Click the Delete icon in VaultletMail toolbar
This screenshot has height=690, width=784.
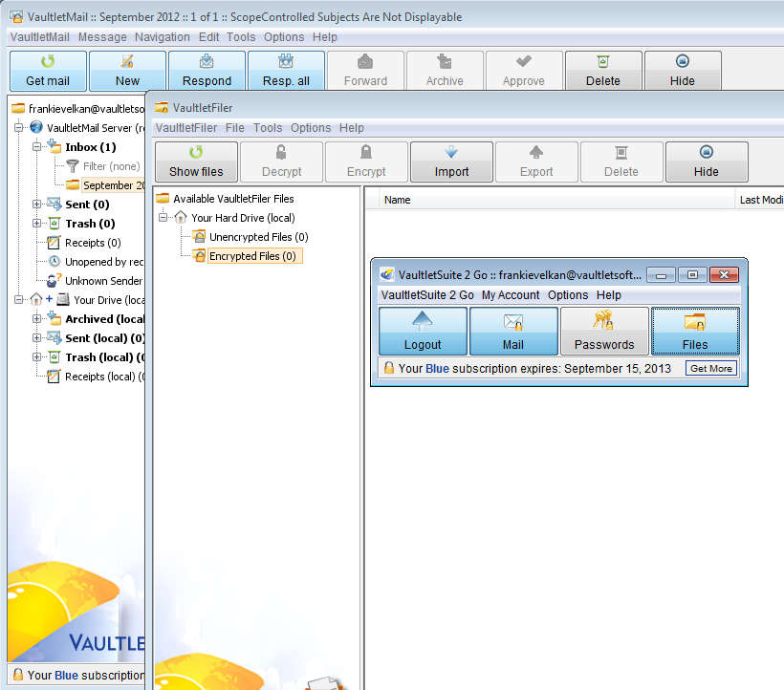(x=602, y=71)
